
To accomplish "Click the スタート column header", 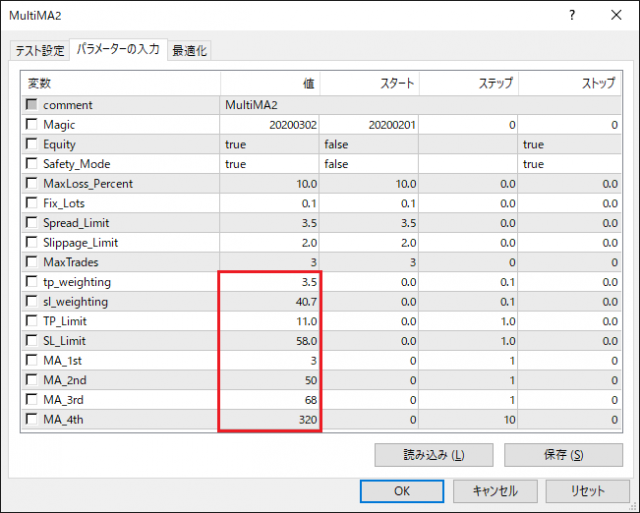I will coord(369,84).
